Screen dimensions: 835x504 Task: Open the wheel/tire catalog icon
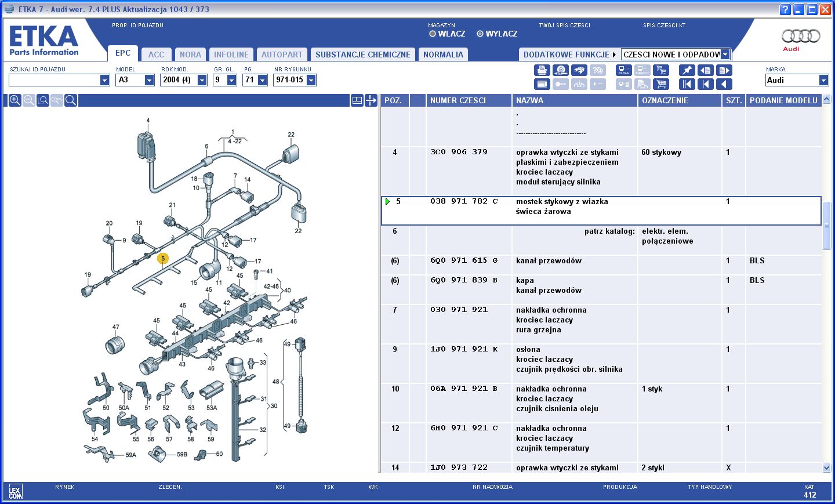(560, 70)
